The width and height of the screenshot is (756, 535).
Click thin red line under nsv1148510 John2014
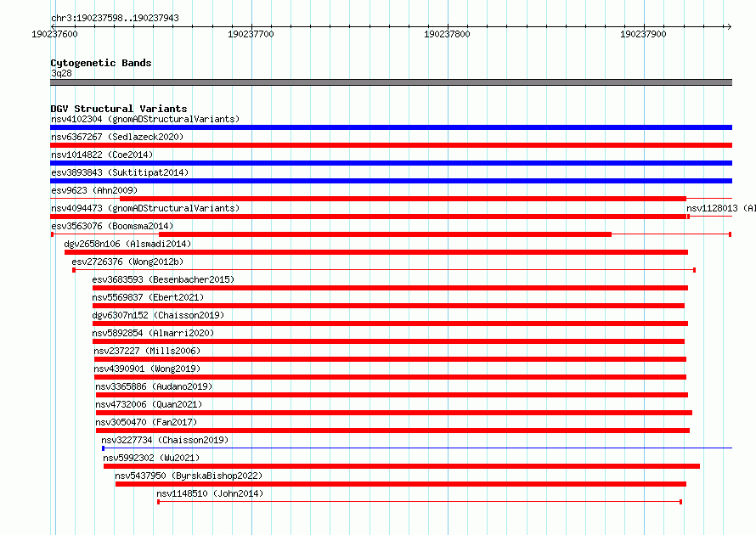coord(420,502)
